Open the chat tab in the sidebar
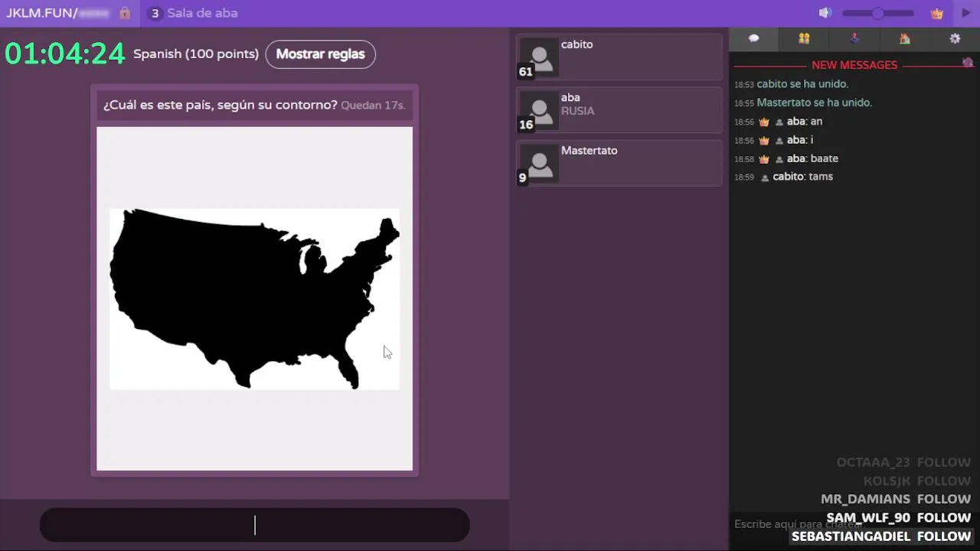This screenshot has height=551, width=980. pos(753,38)
